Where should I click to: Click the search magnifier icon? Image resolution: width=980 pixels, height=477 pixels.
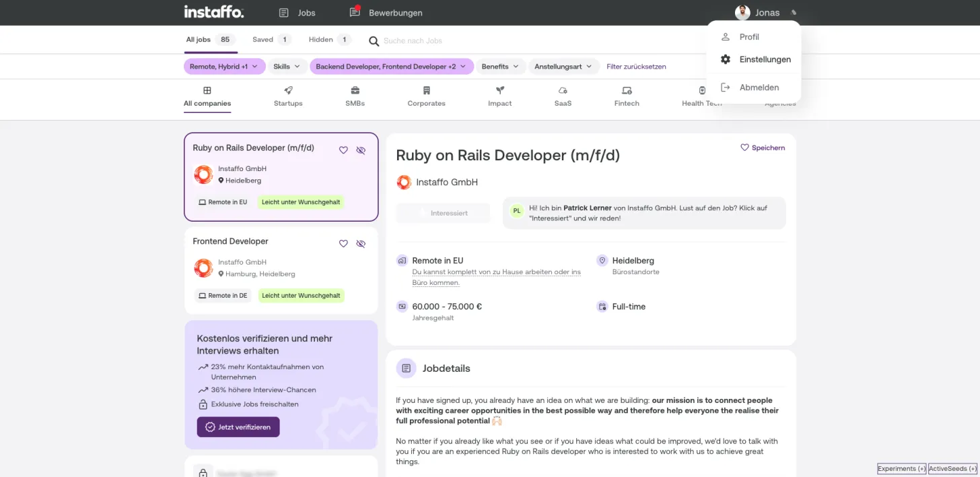[x=374, y=41]
